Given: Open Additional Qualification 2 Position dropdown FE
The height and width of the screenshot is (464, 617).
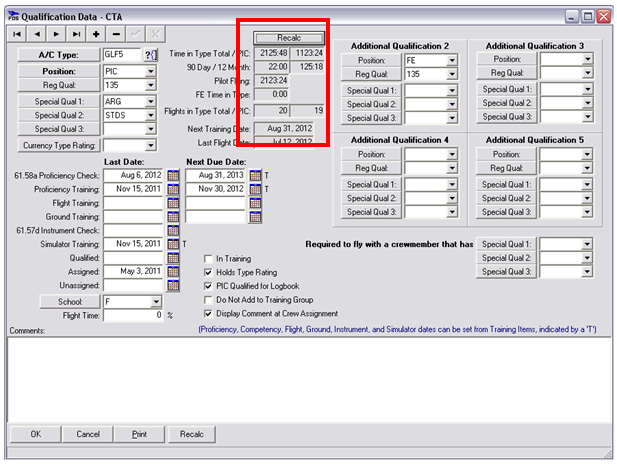Looking at the screenshot, I should click(452, 60).
